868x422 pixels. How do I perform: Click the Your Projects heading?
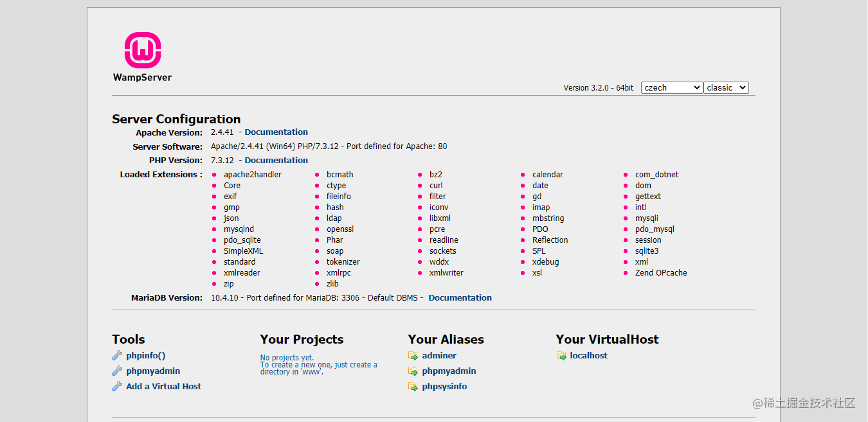click(x=302, y=339)
